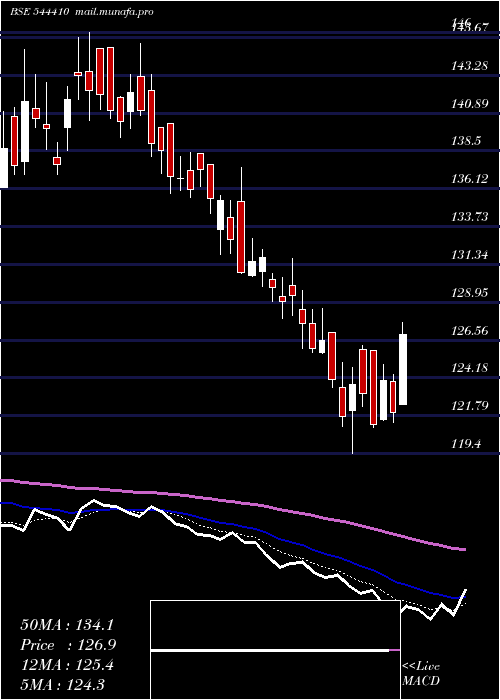The image size is (500, 700).
Task: Click the 124.18 price axis label
Action: (469, 368)
